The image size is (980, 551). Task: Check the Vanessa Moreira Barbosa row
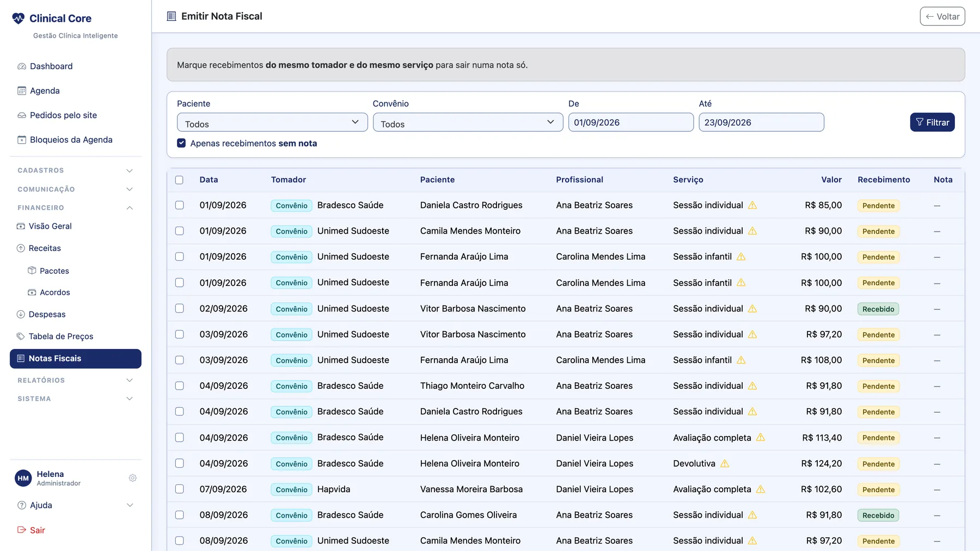(x=179, y=489)
